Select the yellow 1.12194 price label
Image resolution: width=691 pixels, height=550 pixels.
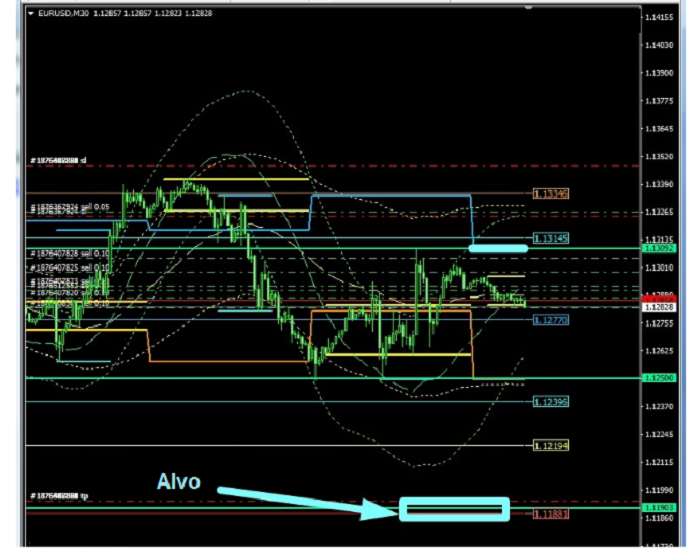pos(551,445)
